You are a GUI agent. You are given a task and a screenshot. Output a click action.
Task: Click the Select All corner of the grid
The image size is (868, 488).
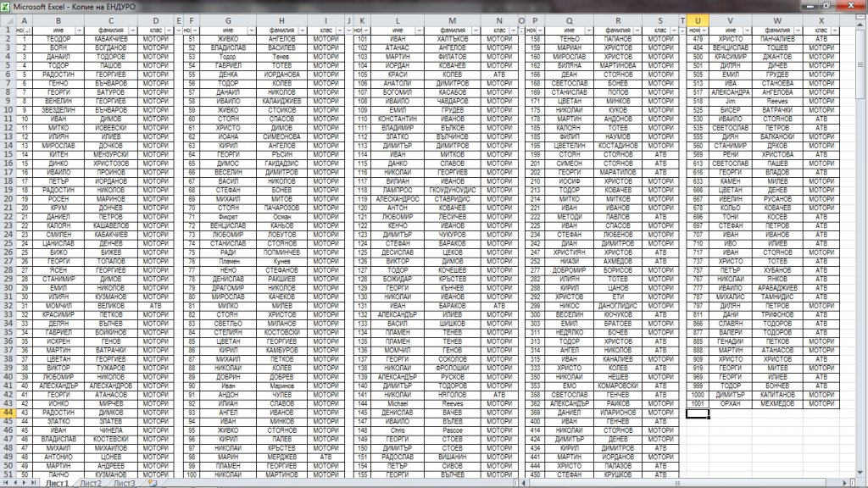pyautogui.click(x=8, y=20)
